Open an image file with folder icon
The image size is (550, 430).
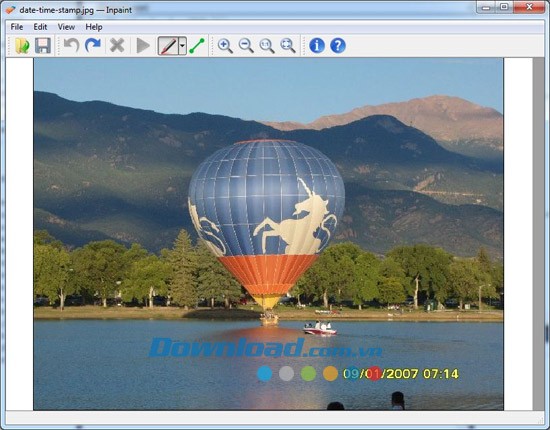click(x=22, y=46)
